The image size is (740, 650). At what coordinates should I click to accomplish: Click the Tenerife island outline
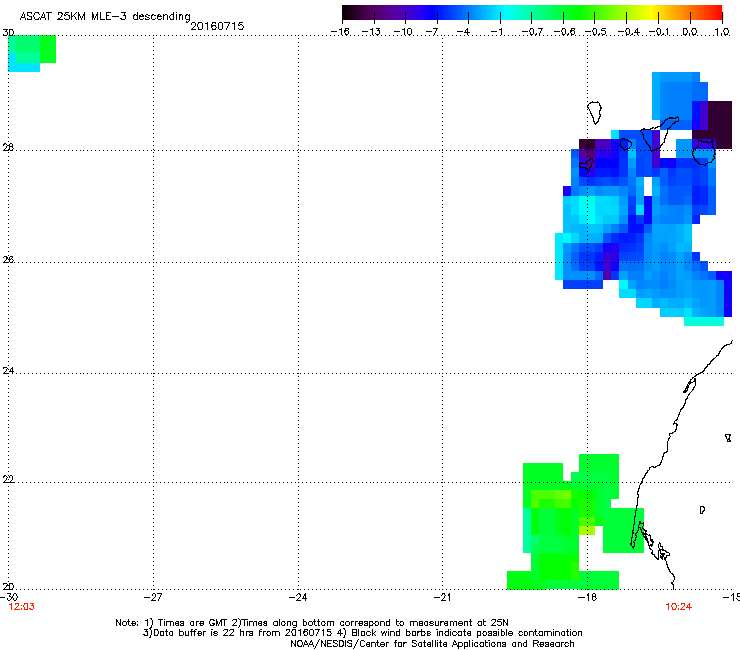[x=660, y=133]
